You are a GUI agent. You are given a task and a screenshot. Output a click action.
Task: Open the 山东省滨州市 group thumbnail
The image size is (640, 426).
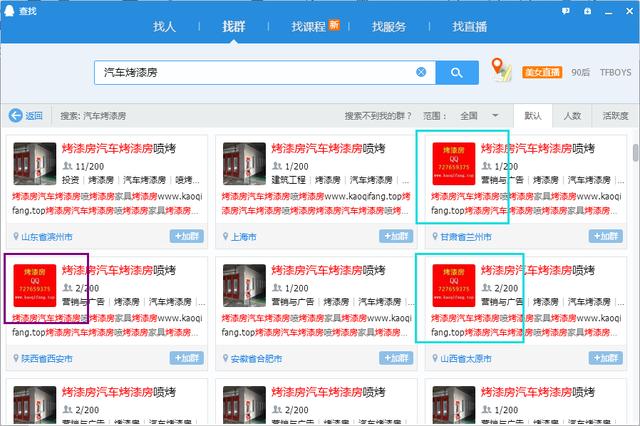35,164
